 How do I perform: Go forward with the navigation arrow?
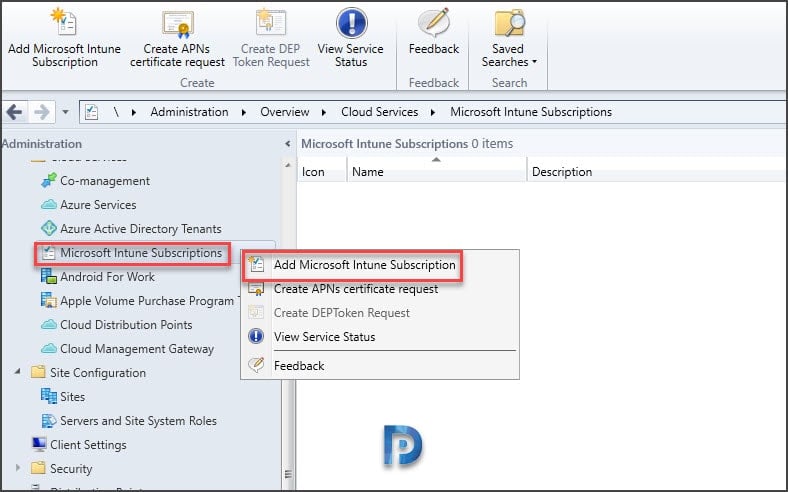pyautogui.click(x=42, y=112)
